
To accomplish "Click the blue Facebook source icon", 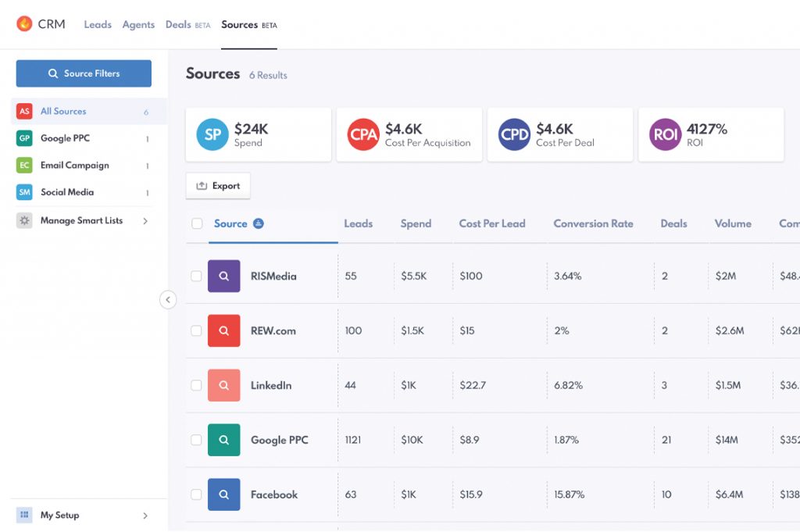I will (x=223, y=495).
